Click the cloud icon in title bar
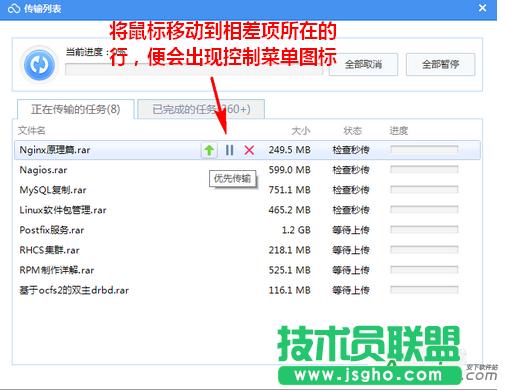The height and width of the screenshot is (391, 505). (x=14, y=8)
